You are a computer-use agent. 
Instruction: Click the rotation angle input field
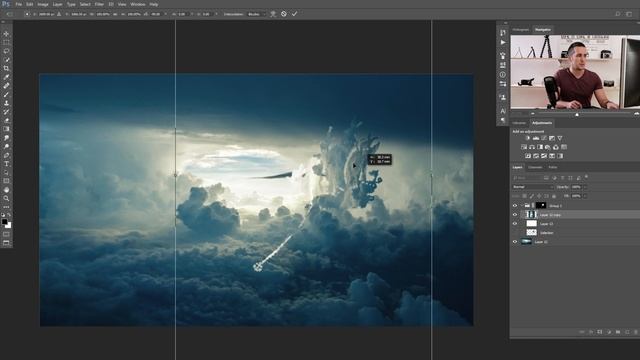click(156, 14)
